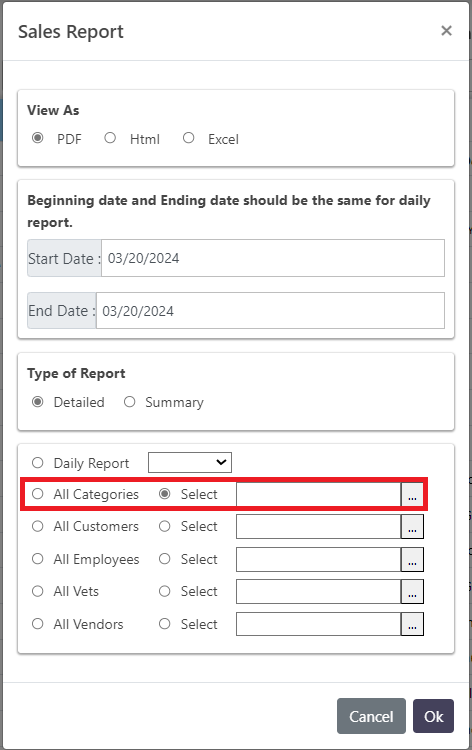Open employees browse ellipsis button
The image size is (472, 750).
coord(412,559)
